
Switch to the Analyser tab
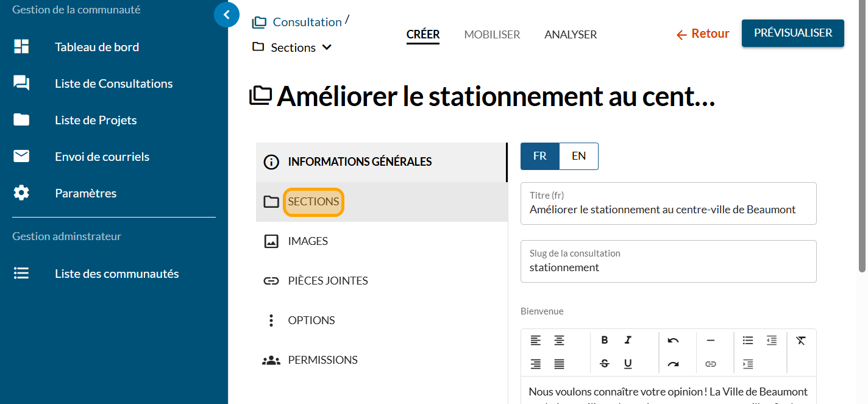coord(571,35)
